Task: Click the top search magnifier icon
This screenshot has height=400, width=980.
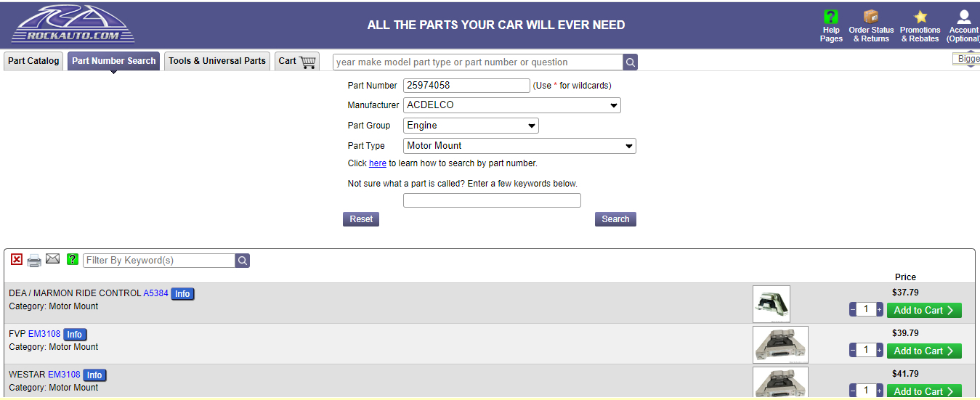Action: pyautogui.click(x=631, y=62)
